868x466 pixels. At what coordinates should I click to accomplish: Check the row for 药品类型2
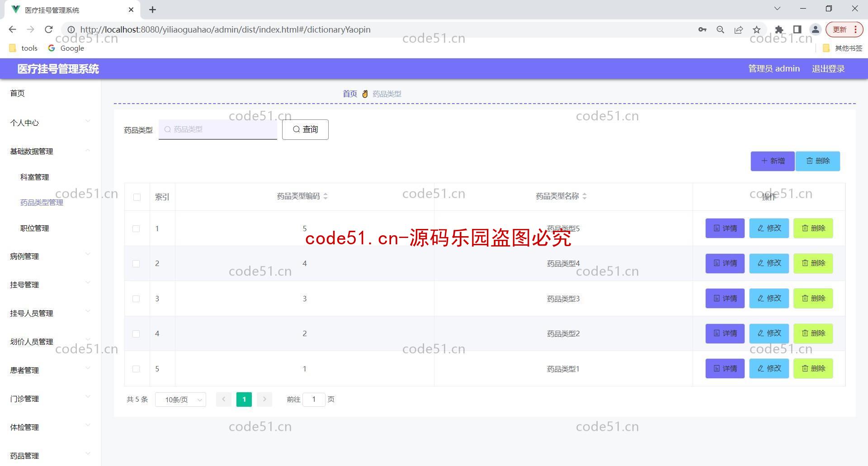pos(136,333)
